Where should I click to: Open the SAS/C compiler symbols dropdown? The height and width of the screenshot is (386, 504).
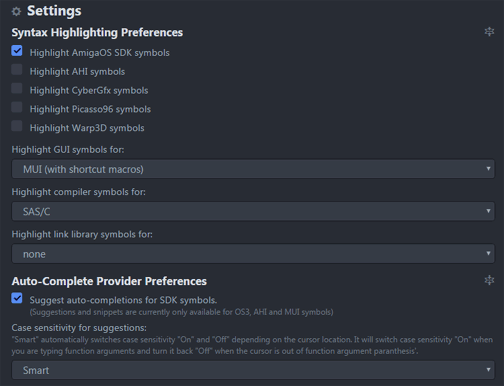(x=253, y=211)
